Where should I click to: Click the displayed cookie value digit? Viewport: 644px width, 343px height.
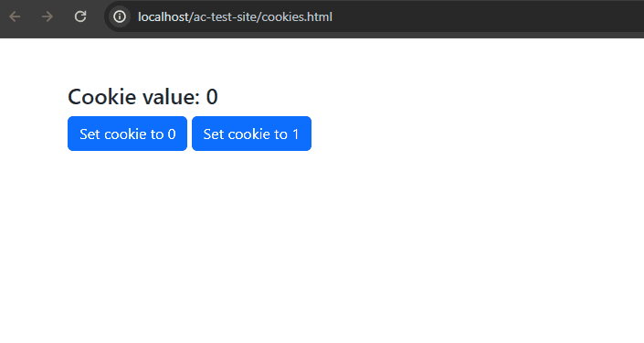point(212,97)
